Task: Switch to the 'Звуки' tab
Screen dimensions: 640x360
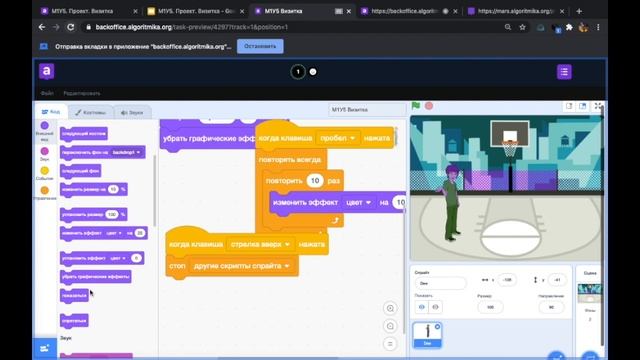Action: tap(132, 112)
